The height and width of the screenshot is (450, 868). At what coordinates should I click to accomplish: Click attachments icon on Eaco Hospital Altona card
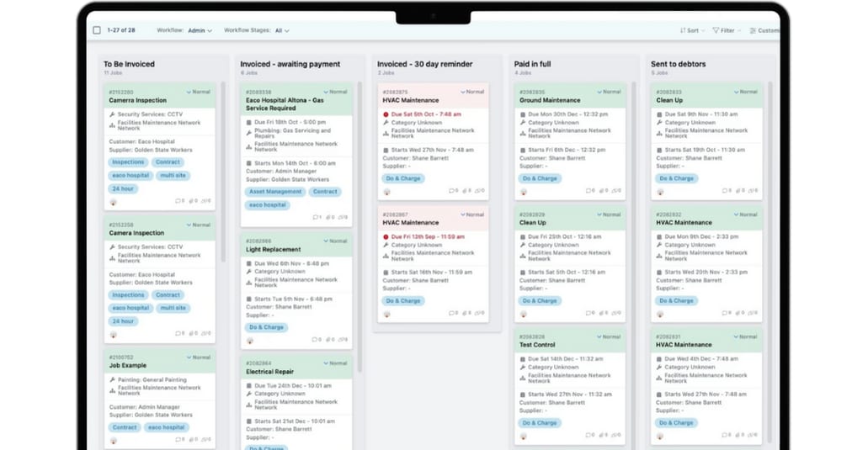pyautogui.click(x=330, y=218)
